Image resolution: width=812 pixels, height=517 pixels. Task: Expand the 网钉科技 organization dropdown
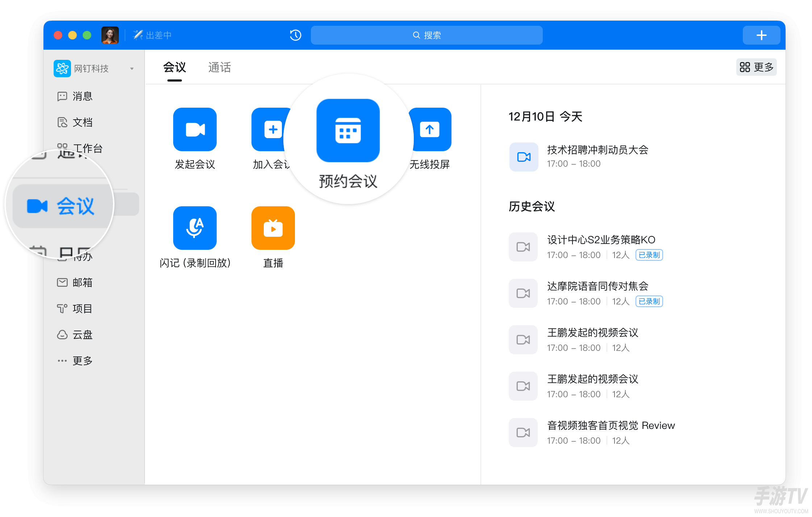pos(132,69)
